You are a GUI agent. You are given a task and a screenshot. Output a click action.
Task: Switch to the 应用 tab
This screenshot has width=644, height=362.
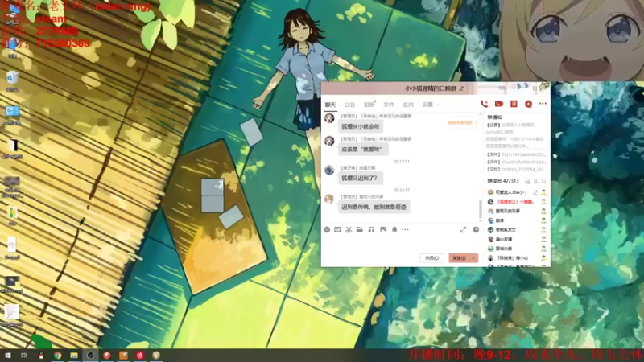tap(408, 105)
